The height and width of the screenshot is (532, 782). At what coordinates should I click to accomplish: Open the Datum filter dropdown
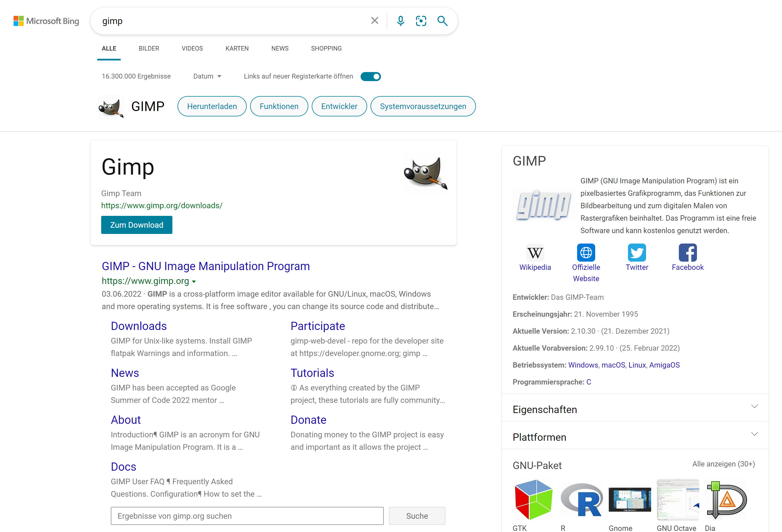[x=207, y=76]
